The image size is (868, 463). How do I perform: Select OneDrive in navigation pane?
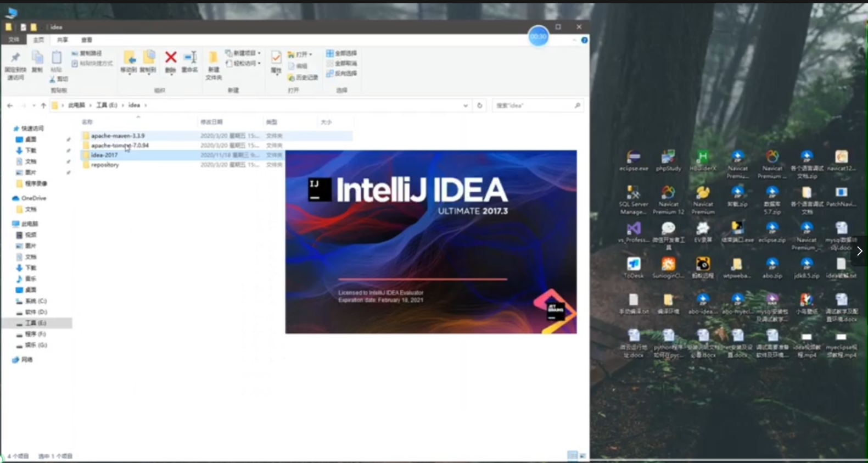tap(30, 198)
